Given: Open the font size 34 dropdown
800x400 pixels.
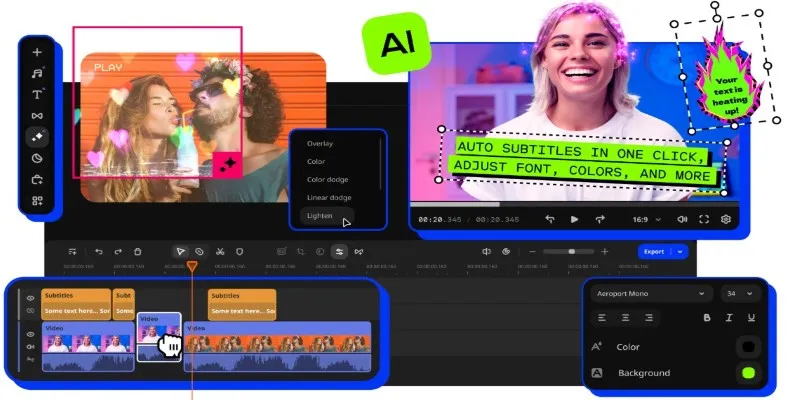Looking at the screenshot, I should [740, 294].
